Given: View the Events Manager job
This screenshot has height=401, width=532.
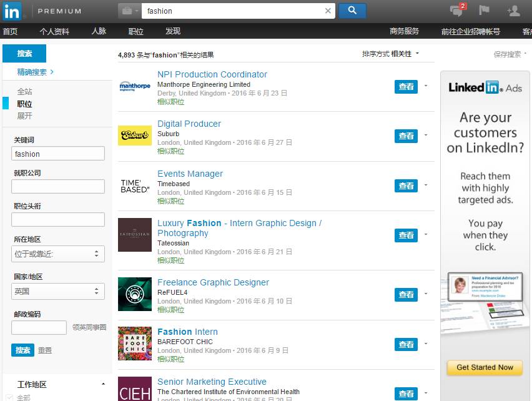Looking at the screenshot, I should (406, 186).
